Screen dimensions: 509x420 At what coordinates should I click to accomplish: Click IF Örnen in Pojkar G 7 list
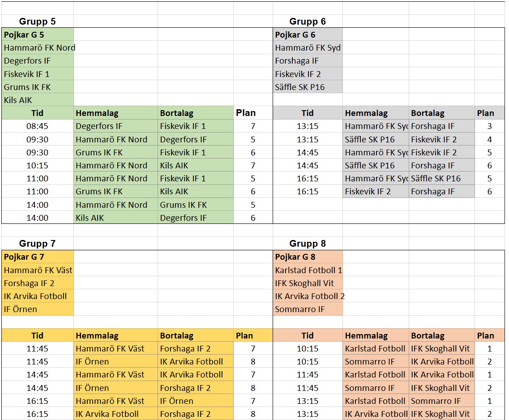(x=37, y=309)
